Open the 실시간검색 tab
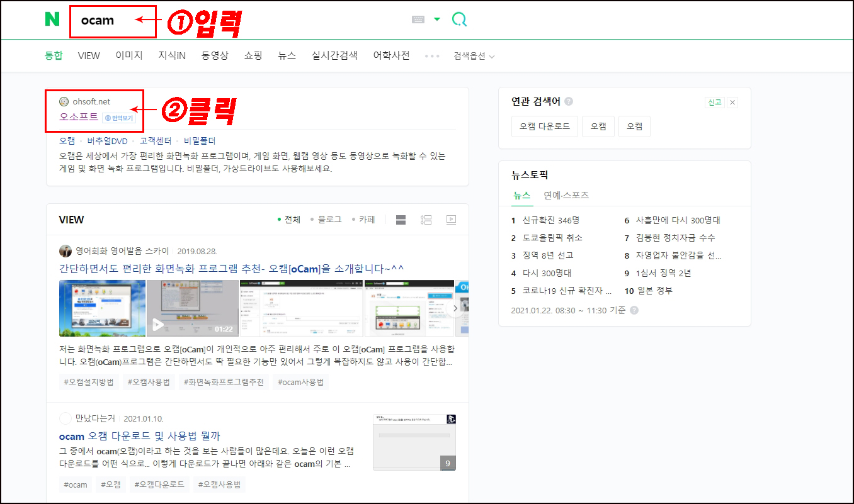854x504 pixels. [x=334, y=55]
